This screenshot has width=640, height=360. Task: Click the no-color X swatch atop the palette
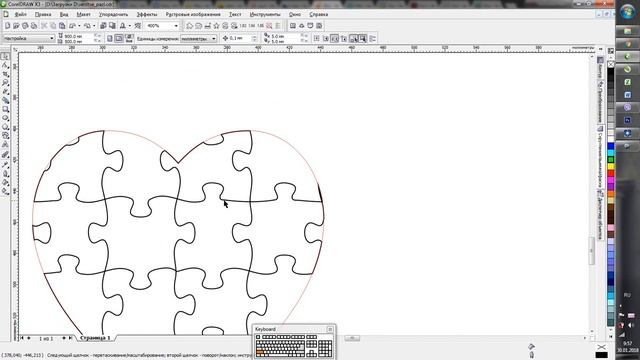coord(611,64)
